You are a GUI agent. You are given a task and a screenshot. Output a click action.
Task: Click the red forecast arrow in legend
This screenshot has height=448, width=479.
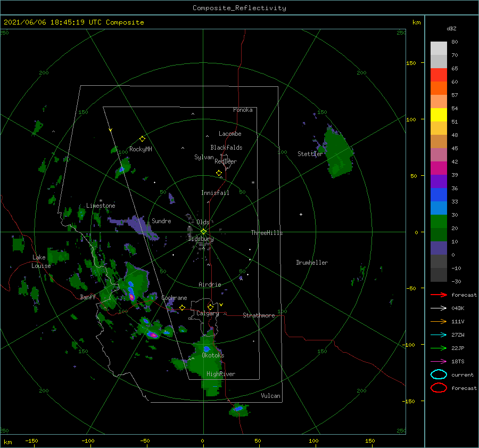pos(439,295)
